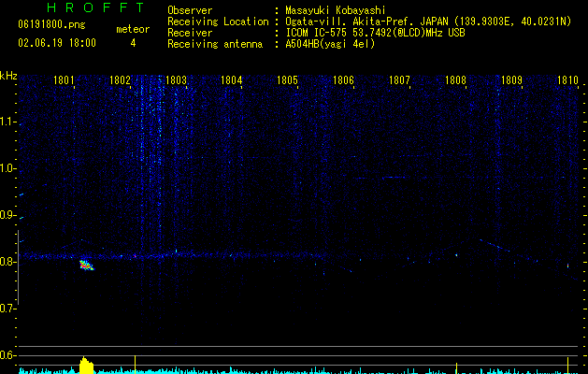Click the date stamp 02.06.19 18:00

pos(57,43)
